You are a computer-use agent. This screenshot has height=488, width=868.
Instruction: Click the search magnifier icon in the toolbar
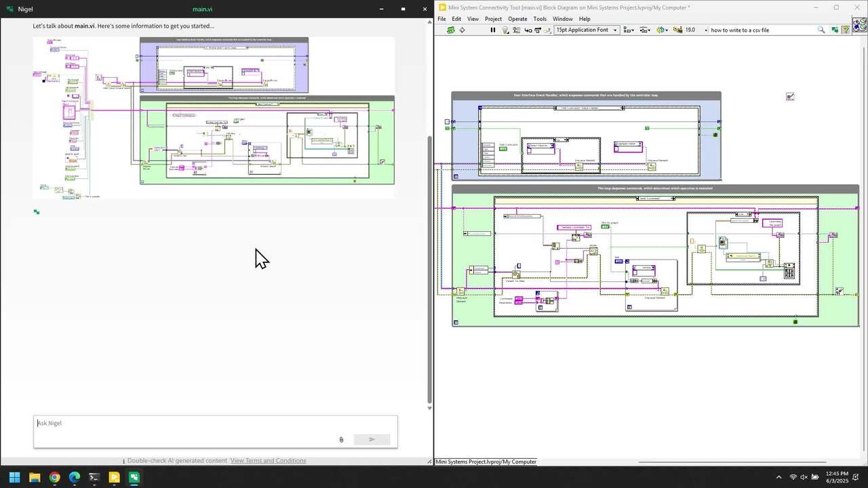(821, 30)
